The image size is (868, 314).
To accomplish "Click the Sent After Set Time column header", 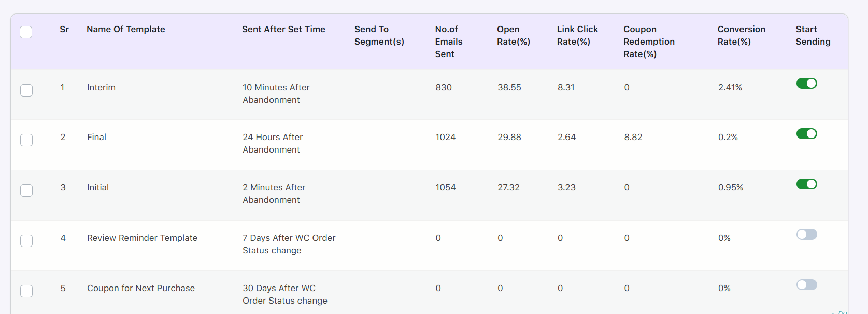I will (283, 29).
